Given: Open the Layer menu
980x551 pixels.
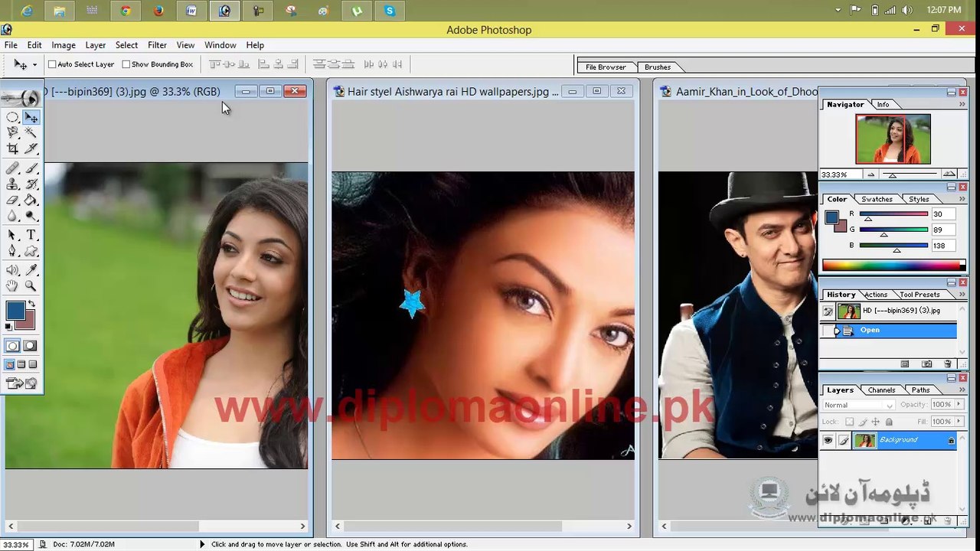Looking at the screenshot, I should pyautogui.click(x=96, y=45).
